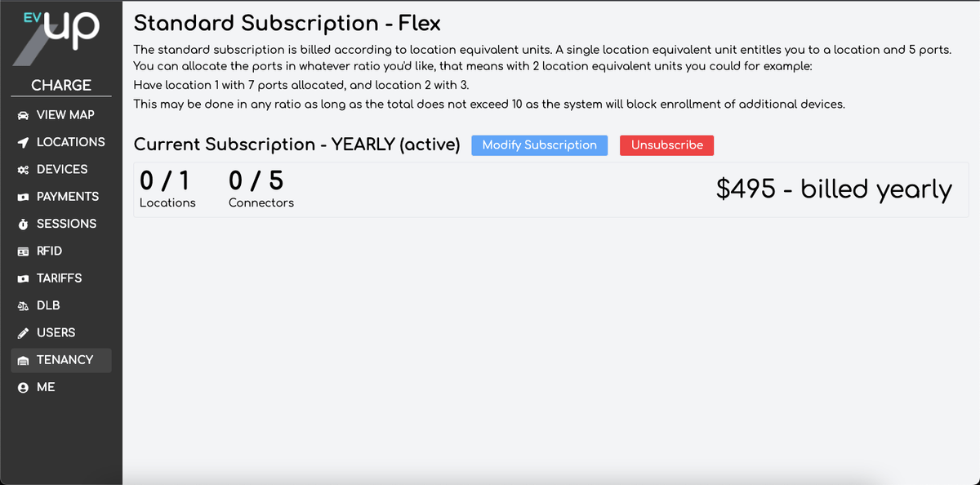Click the Modify Subscription button
The height and width of the screenshot is (485, 980).
[540, 145]
